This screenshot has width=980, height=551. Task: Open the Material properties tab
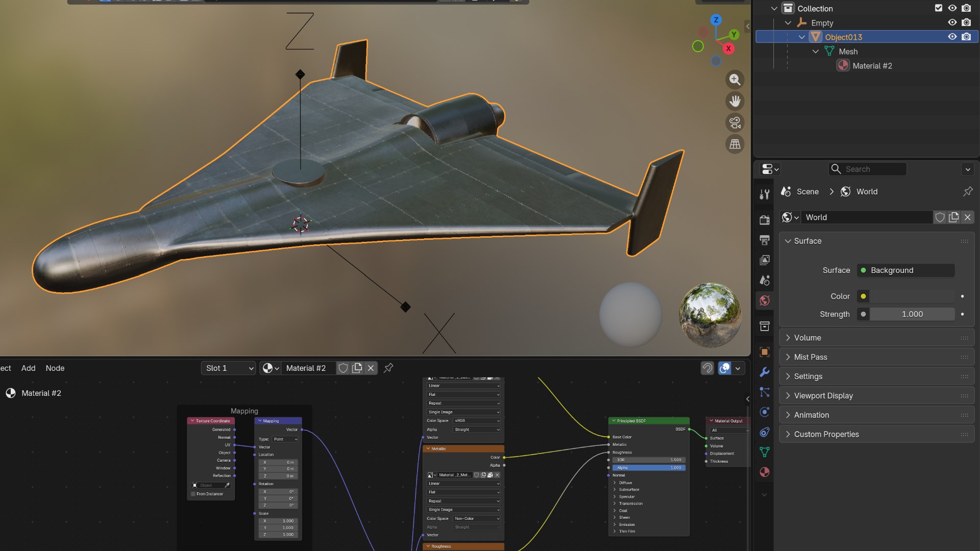click(x=765, y=472)
